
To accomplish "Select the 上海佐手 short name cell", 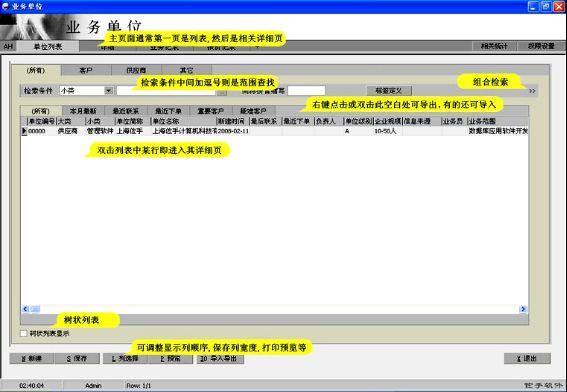I will 133,131.
